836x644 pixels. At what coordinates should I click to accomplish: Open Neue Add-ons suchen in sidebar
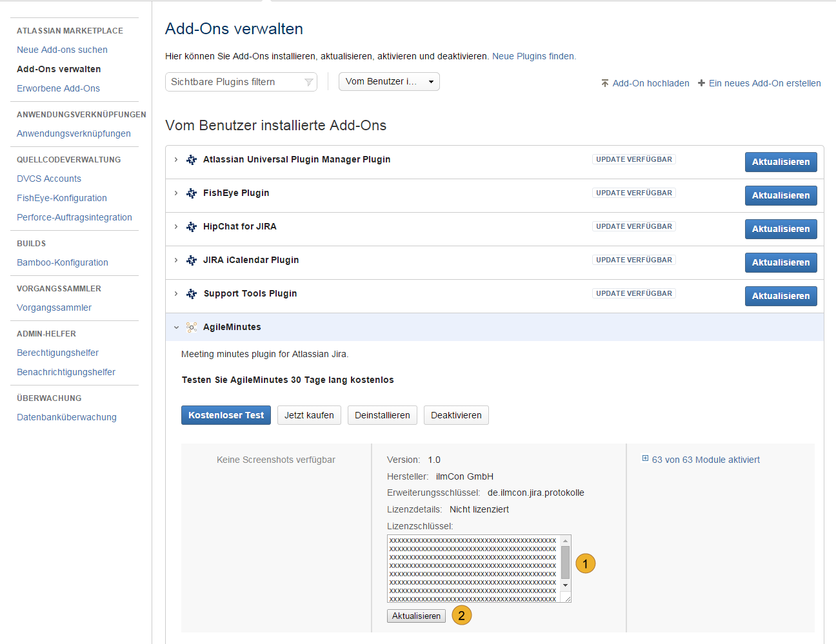pos(62,50)
